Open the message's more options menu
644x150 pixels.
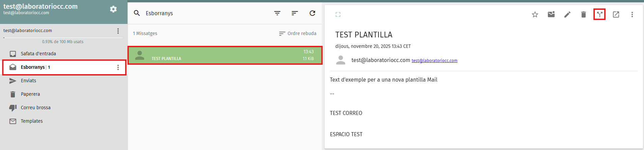click(632, 14)
